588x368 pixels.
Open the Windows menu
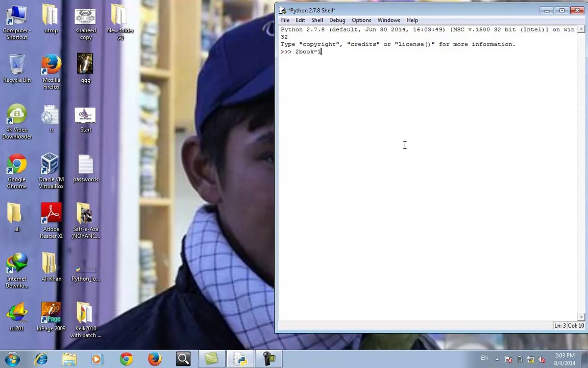coord(388,20)
